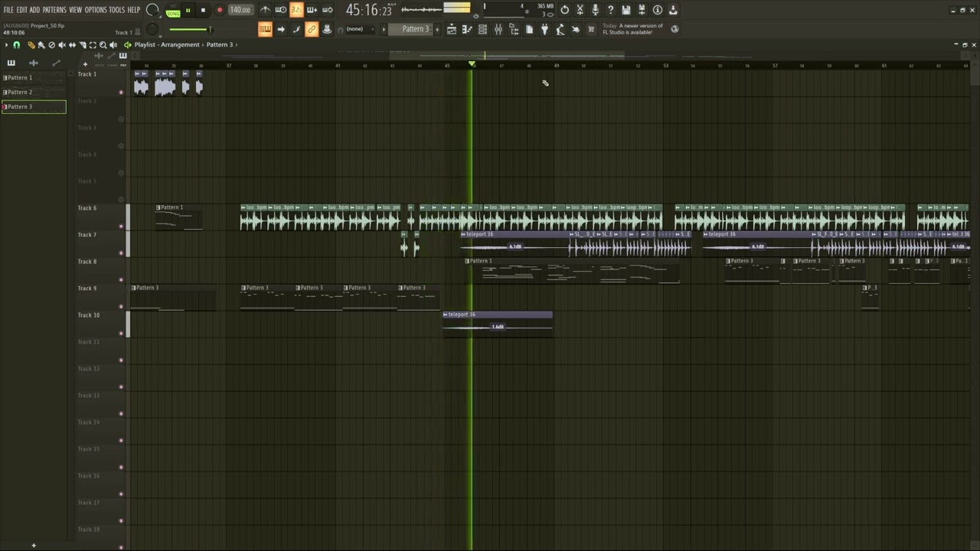Viewport: 980px width, 551px height.
Task: Select Pattern 1 in picker
Action: [34, 77]
